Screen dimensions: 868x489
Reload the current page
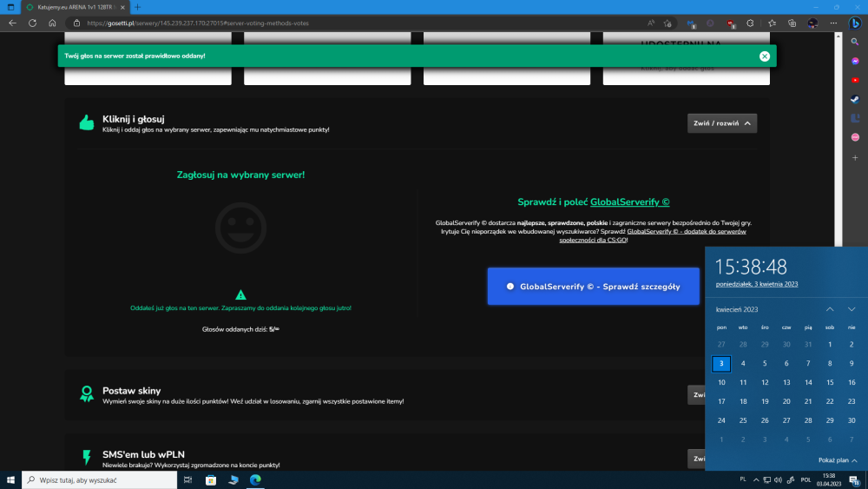33,23
